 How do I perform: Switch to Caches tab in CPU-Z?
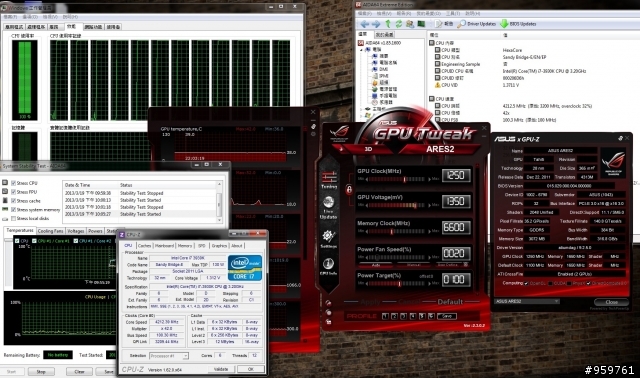[x=144, y=245]
